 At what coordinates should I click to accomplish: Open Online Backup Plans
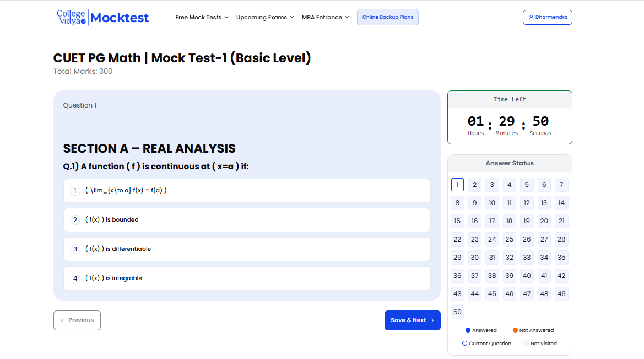[387, 17]
